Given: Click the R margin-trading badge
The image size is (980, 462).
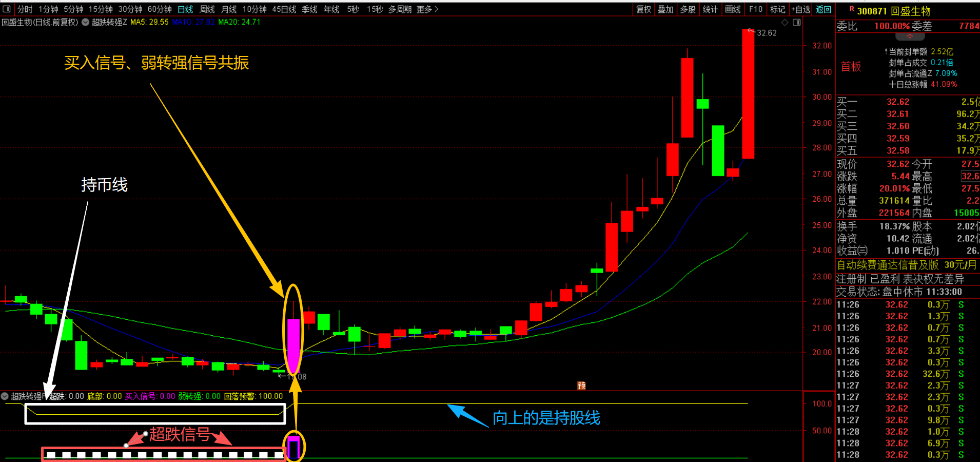Looking at the screenshot, I should [852, 9].
